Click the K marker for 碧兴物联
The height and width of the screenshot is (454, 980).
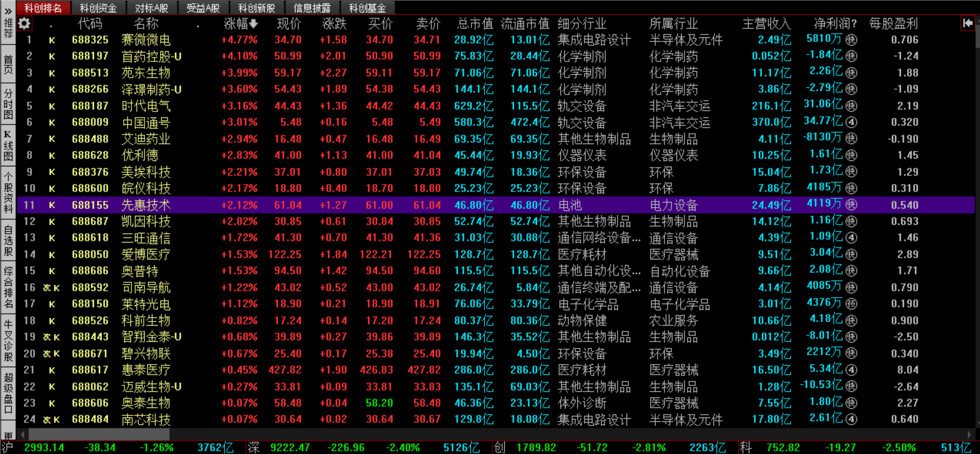pyautogui.click(x=56, y=354)
